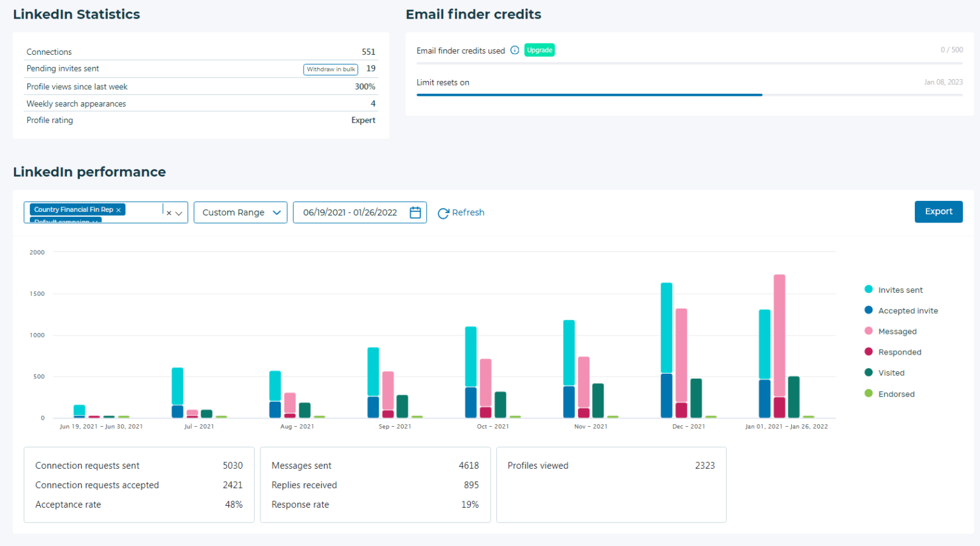Hide the Invites sent series in the legend
Screen dimensions: 980x546
point(901,290)
